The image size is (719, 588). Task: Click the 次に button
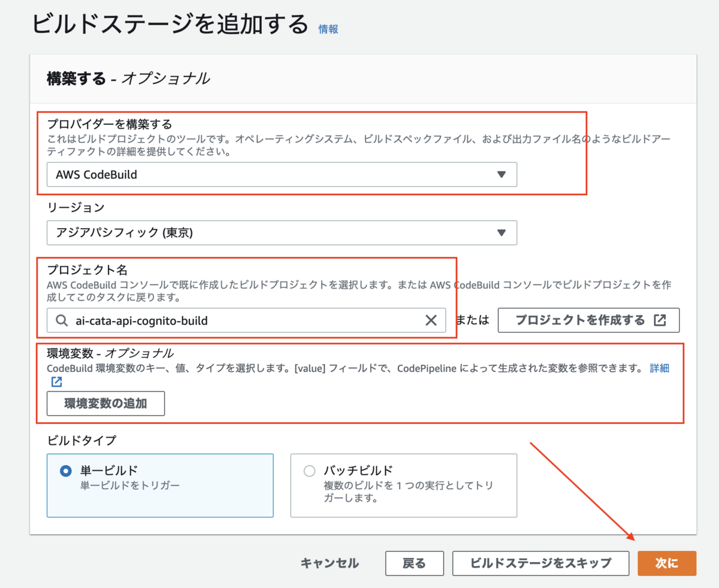667,563
